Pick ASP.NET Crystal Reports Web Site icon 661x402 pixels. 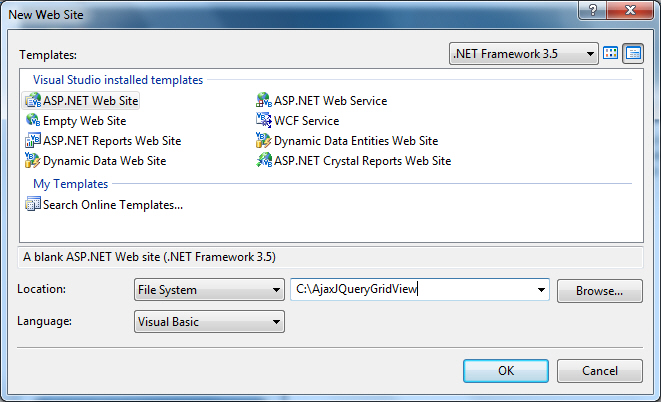(264, 160)
